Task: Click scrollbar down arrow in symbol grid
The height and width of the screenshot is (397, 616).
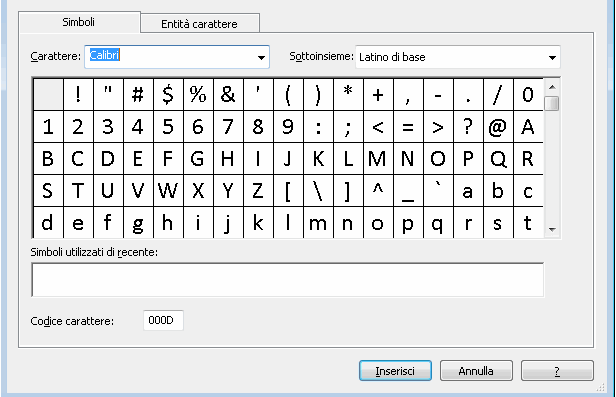Action: click(x=552, y=229)
